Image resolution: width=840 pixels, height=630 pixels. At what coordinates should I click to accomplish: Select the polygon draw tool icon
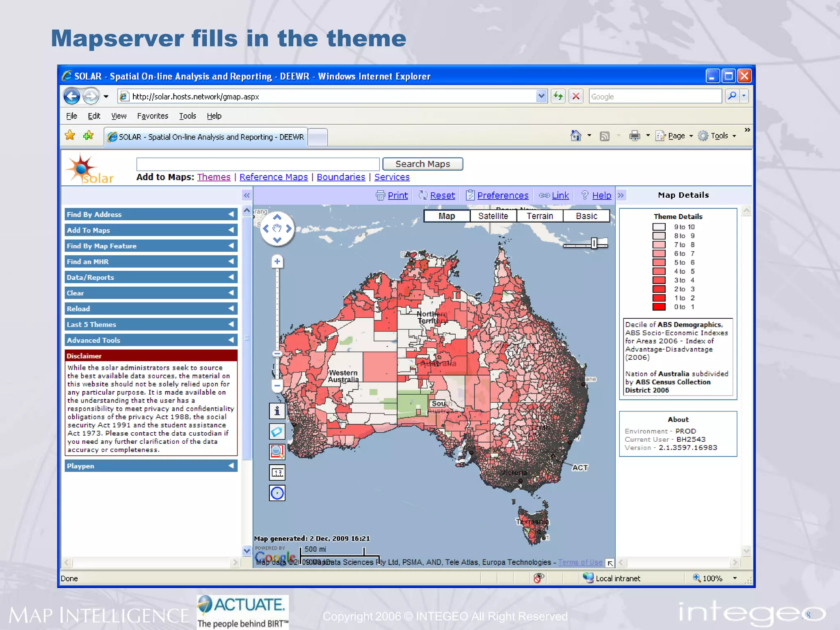277,431
